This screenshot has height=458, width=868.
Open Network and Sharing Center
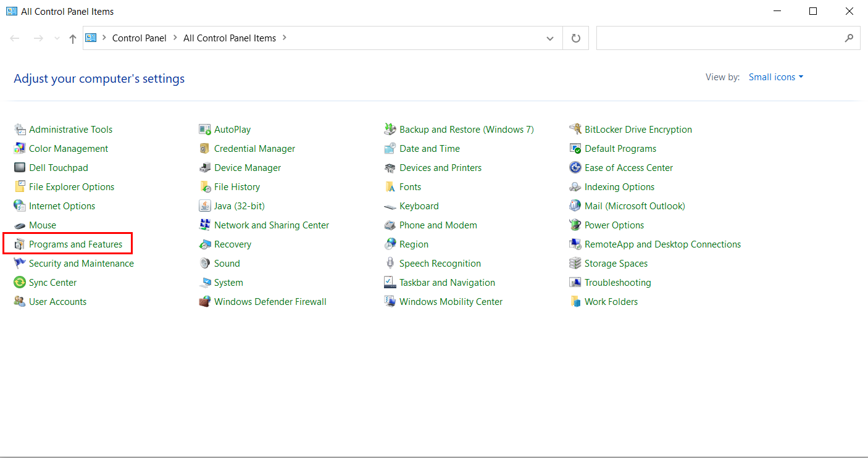272,225
